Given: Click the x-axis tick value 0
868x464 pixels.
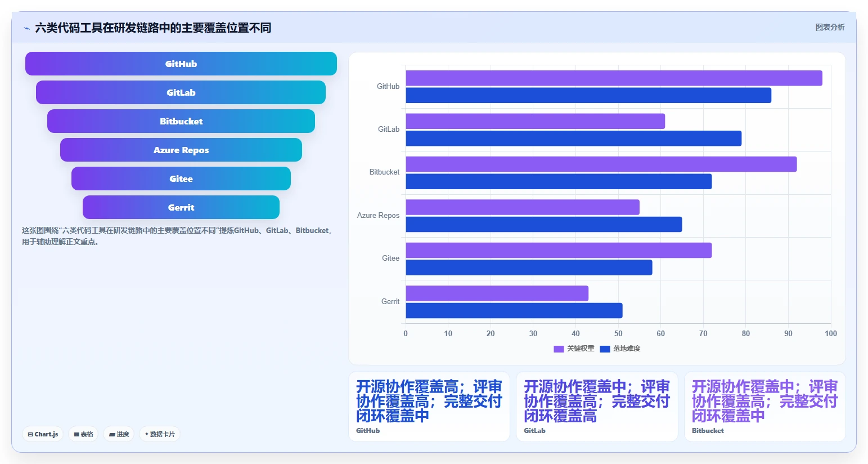Looking at the screenshot, I should 406,333.
